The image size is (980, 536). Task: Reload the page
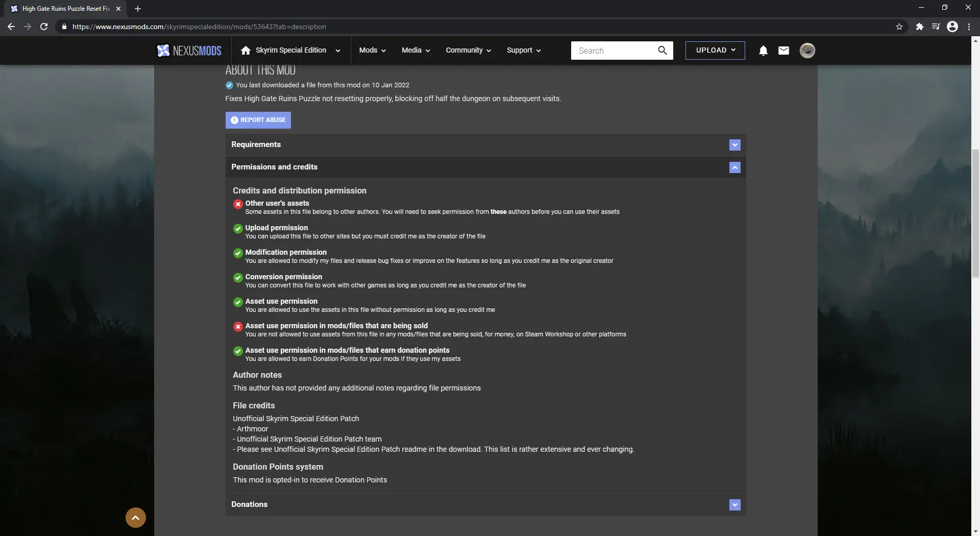click(x=44, y=27)
